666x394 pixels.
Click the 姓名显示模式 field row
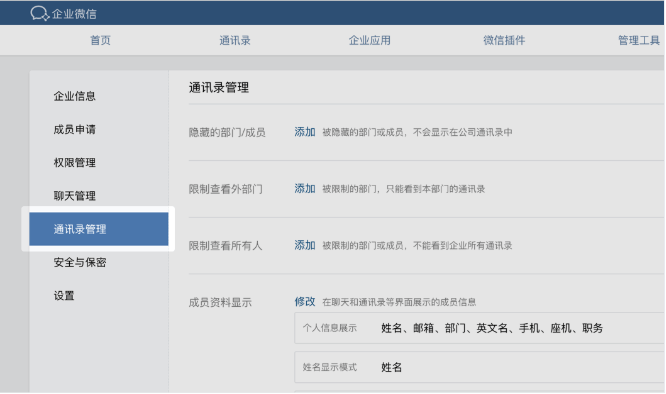pos(480,367)
